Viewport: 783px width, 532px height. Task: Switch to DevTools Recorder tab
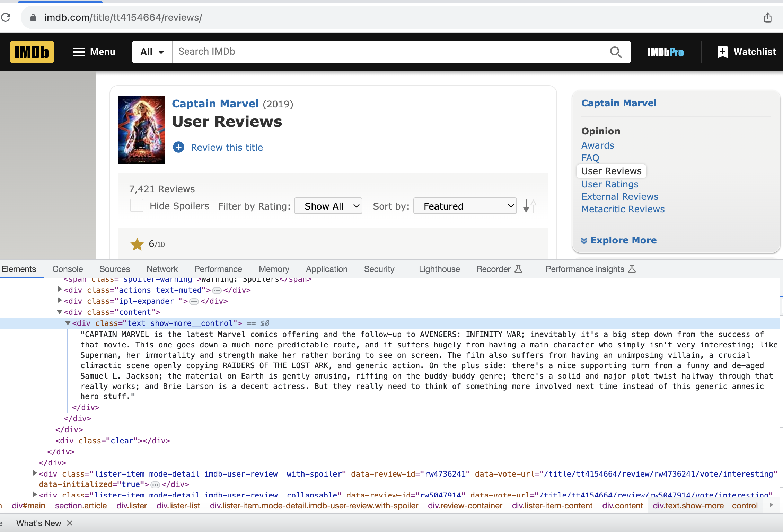pyautogui.click(x=499, y=269)
